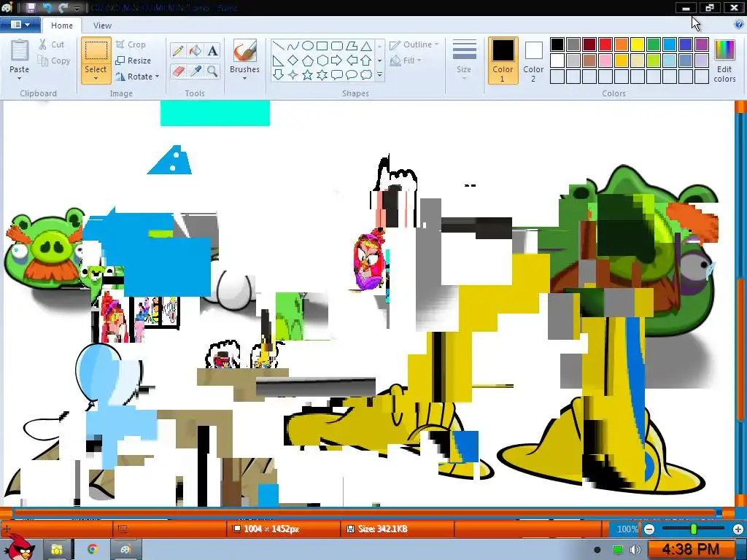Image resolution: width=747 pixels, height=560 pixels.
Task: Switch to the View ribbon tab
Action: pyautogui.click(x=102, y=26)
